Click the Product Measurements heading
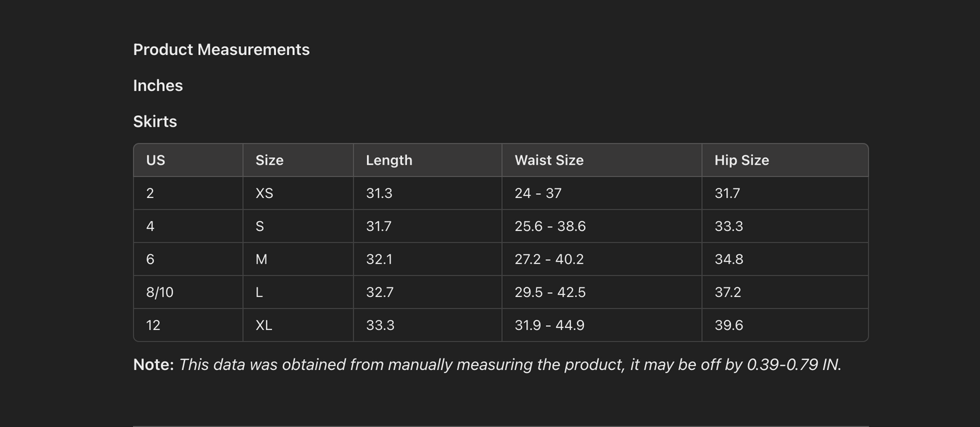 (221, 49)
